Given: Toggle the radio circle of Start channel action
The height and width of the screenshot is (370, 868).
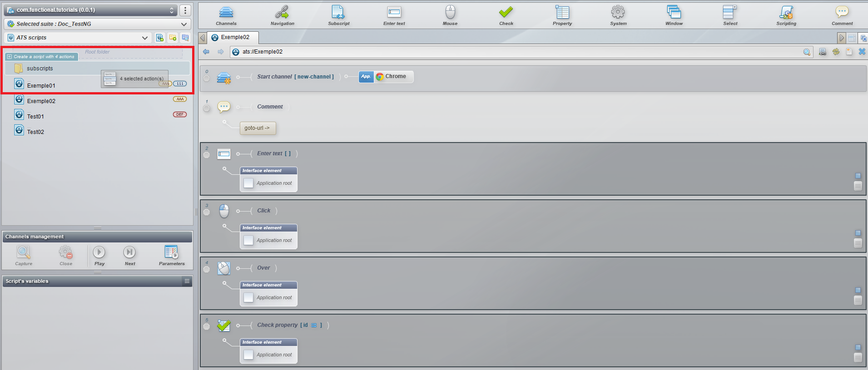Looking at the screenshot, I should click(x=207, y=79).
